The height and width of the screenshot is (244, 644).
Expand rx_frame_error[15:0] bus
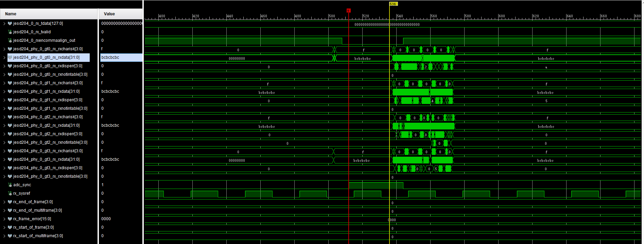click(4, 219)
